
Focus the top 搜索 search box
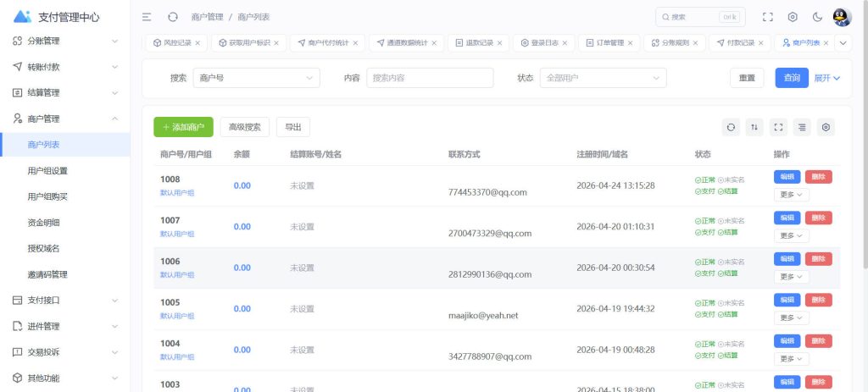pyautogui.click(x=699, y=17)
